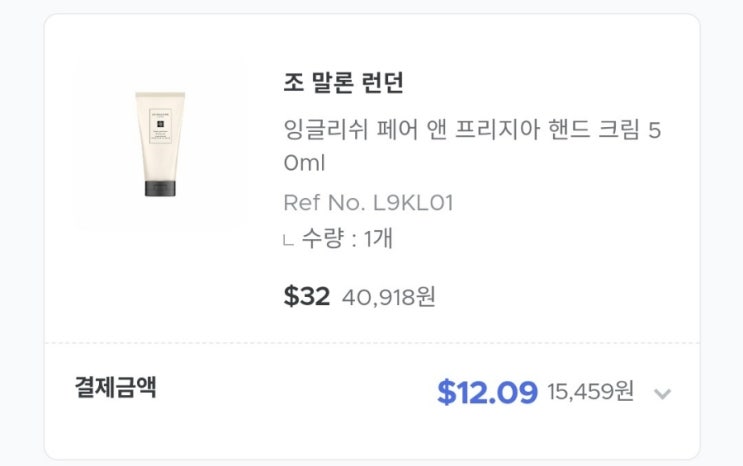Click the blue $12.09 payment amount
743x466 pixels.
pos(487,392)
